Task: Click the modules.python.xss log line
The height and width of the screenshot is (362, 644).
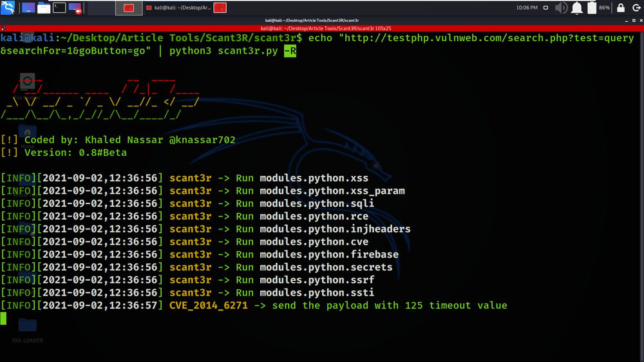Action: click(184, 178)
